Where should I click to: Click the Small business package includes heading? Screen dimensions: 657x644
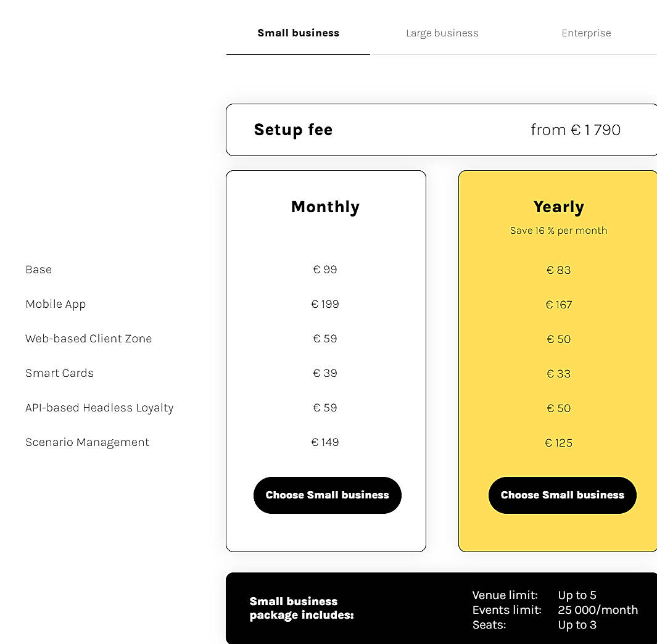pyautogui.click(x=302, y=608)
